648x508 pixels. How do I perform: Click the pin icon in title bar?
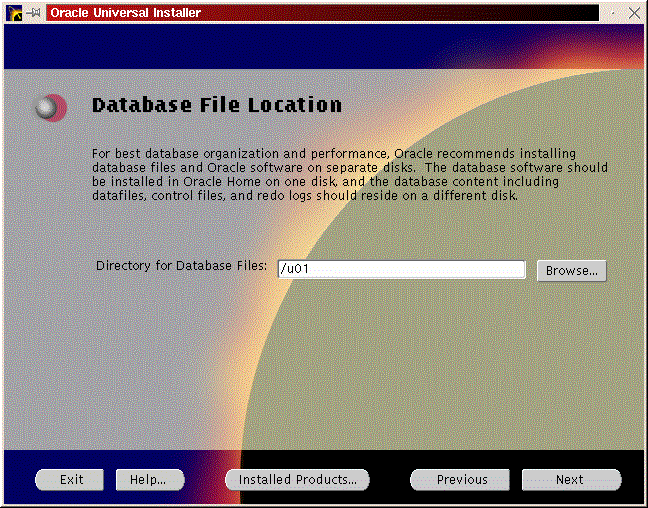[x=34, y=13]
